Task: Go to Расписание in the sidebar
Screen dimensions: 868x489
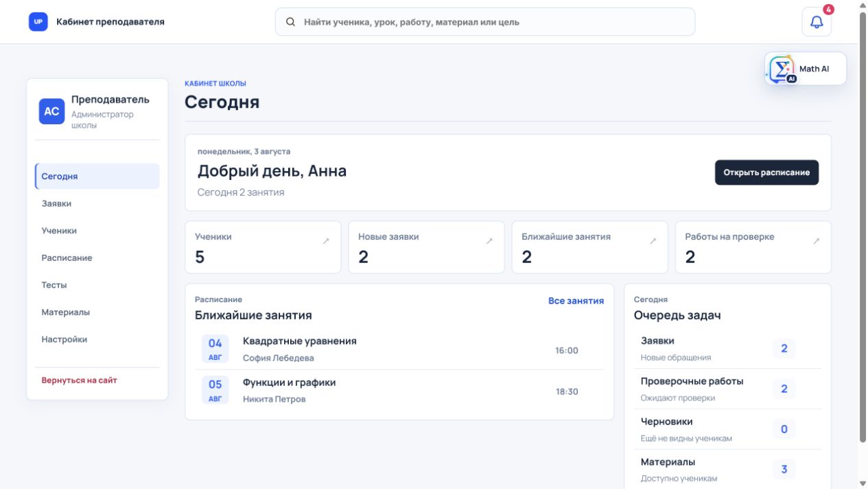Action: pyautogui.click(x=97, y=258)
